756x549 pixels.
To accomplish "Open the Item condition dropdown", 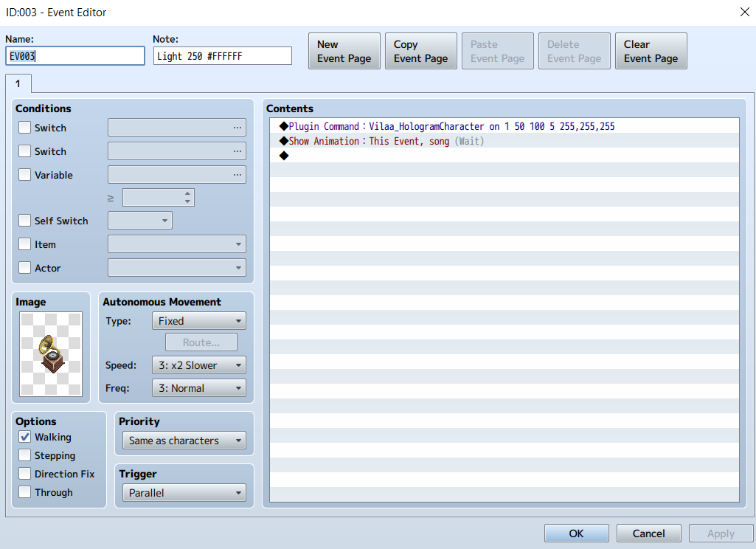I will pyautogui.click(x=177, y=244).
